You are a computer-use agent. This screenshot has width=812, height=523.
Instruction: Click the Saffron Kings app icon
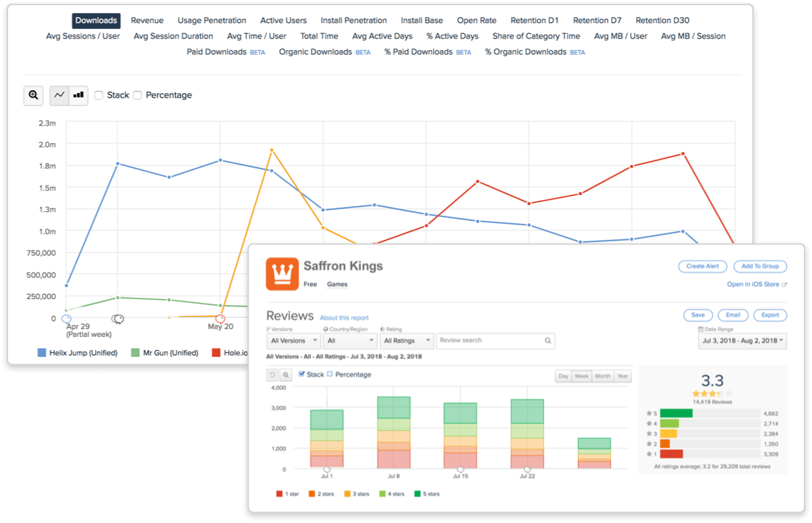(x=282, y=273)
